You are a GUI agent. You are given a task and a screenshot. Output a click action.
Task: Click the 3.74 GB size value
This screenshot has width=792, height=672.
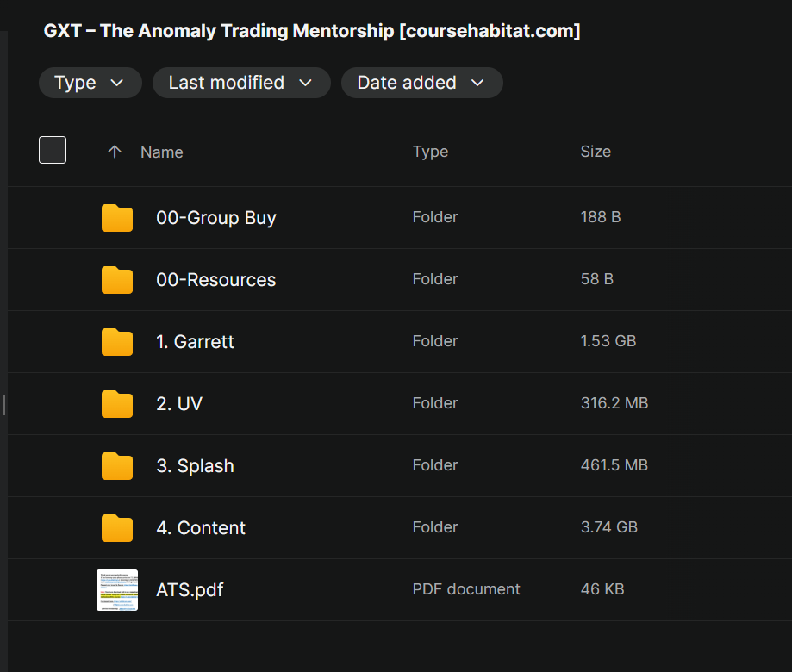(609, 527)
